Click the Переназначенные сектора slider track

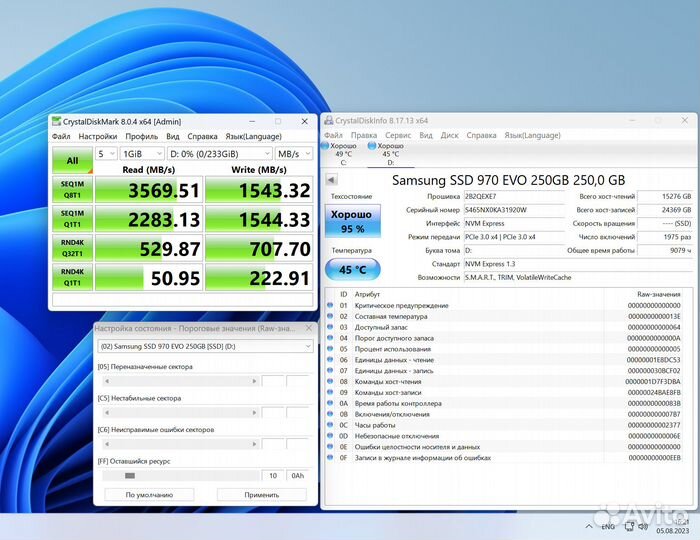[181, 381]
